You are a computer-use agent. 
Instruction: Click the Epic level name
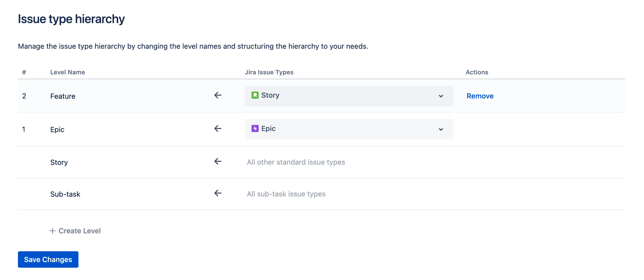[57, 129]
